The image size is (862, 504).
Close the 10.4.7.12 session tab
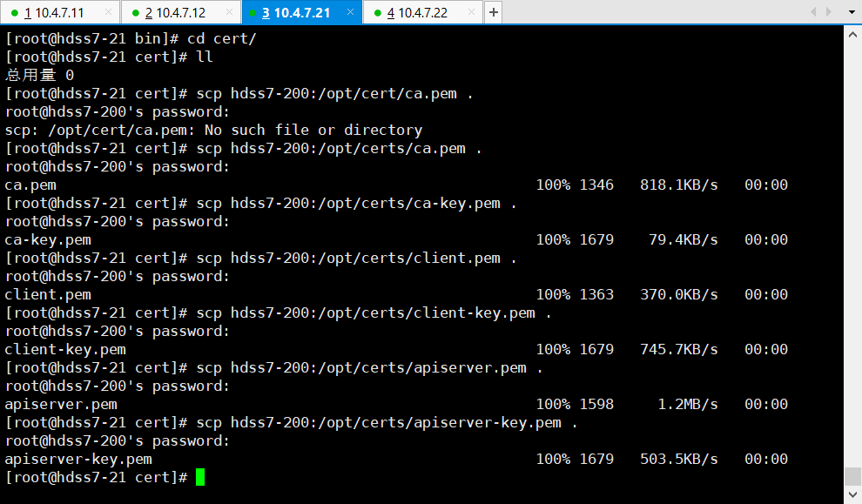229,12
